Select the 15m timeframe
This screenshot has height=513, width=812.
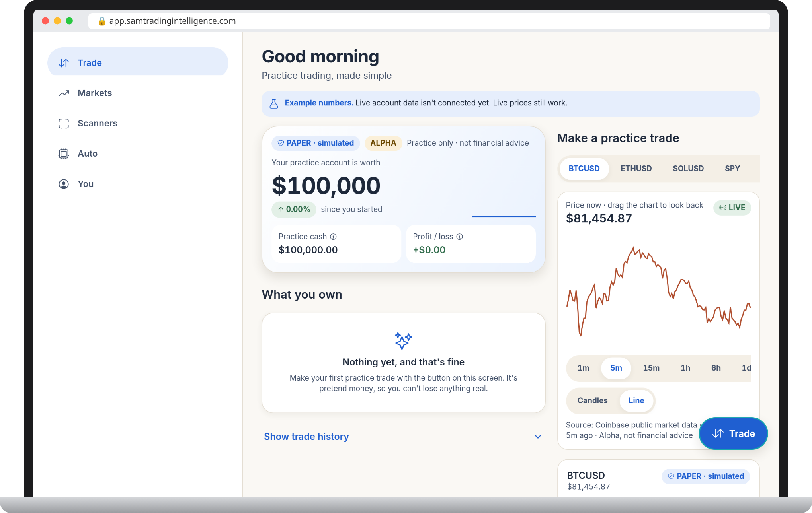[x=651, y=368]
